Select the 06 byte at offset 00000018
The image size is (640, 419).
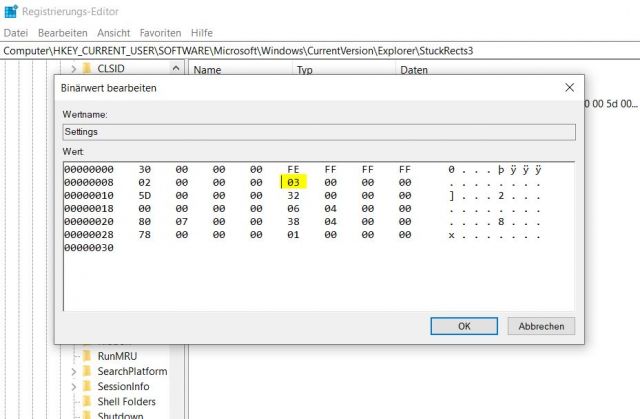(x=293, y=208)
